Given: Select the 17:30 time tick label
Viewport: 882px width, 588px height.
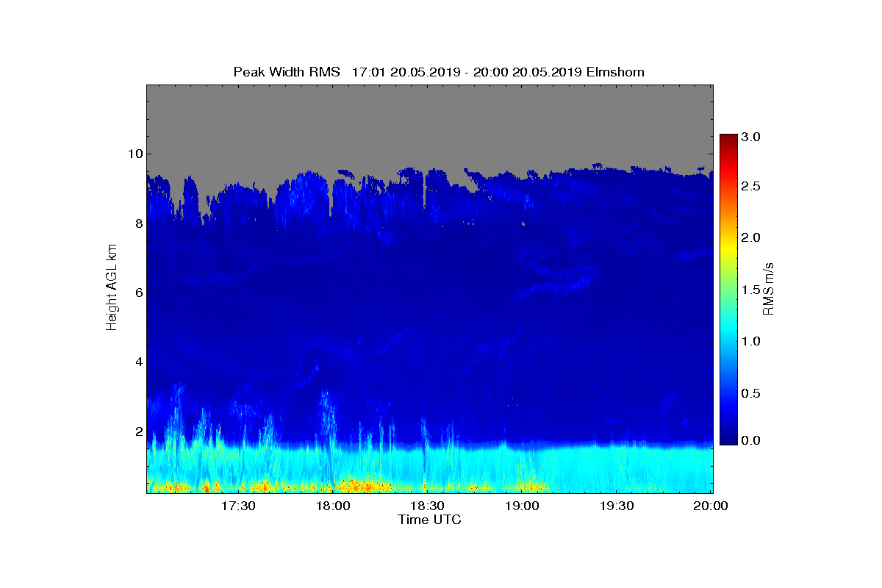Looking at the screenshot, I should pos(238,506).
